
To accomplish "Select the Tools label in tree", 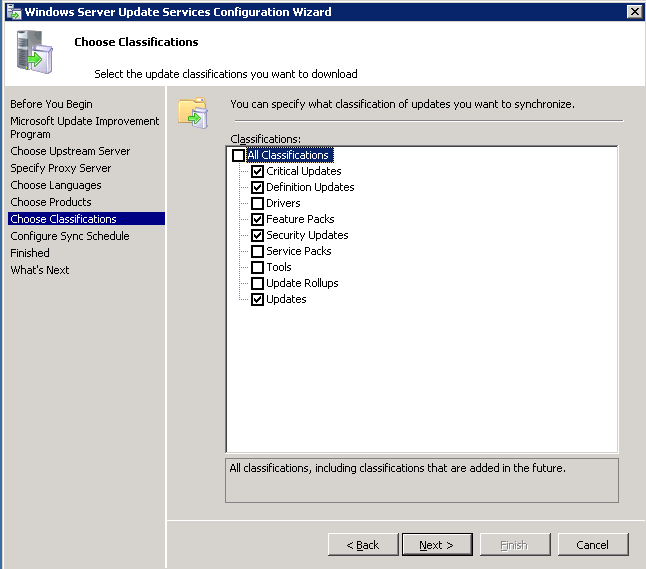I will click(x=279, y=267).
